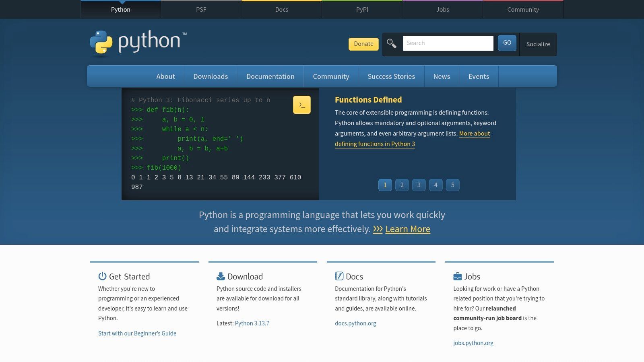Expand the Socialize menu
Screen dimensions: 644x362
tap(538, 44)
